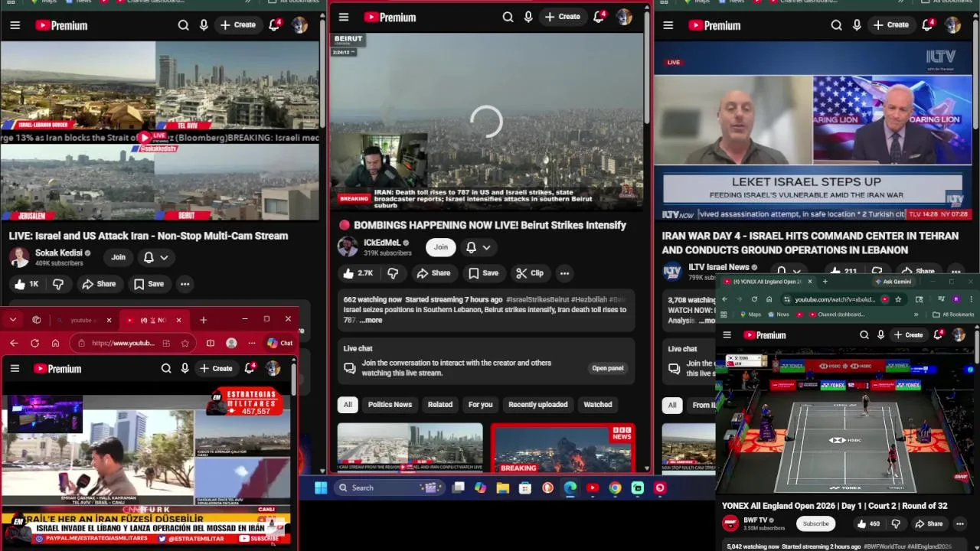Screen dimensions: 980x551
Task: Open ILTV Israel News channel link
Action: [x=718, y=267]
